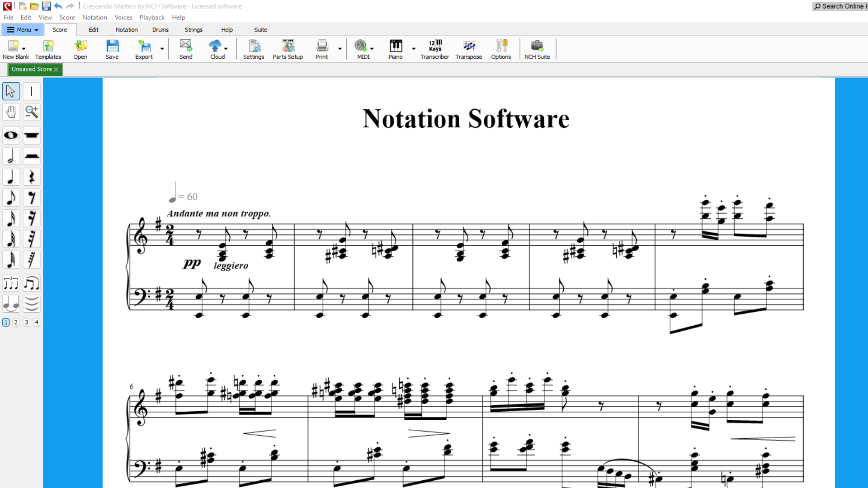Open the Transpose tool
This screenshot has height=488, width=868.
pyautogui.click(x=468, y=50)
